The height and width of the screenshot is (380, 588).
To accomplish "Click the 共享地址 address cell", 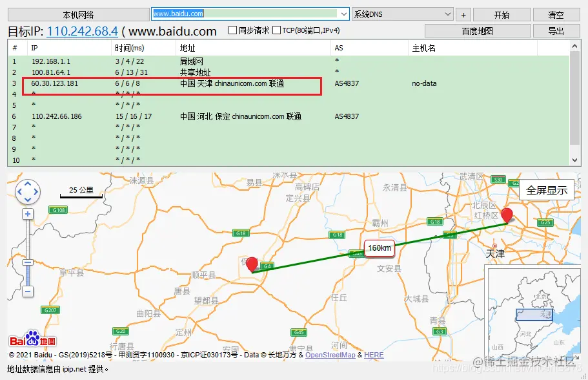I will (x=195, y=72).
